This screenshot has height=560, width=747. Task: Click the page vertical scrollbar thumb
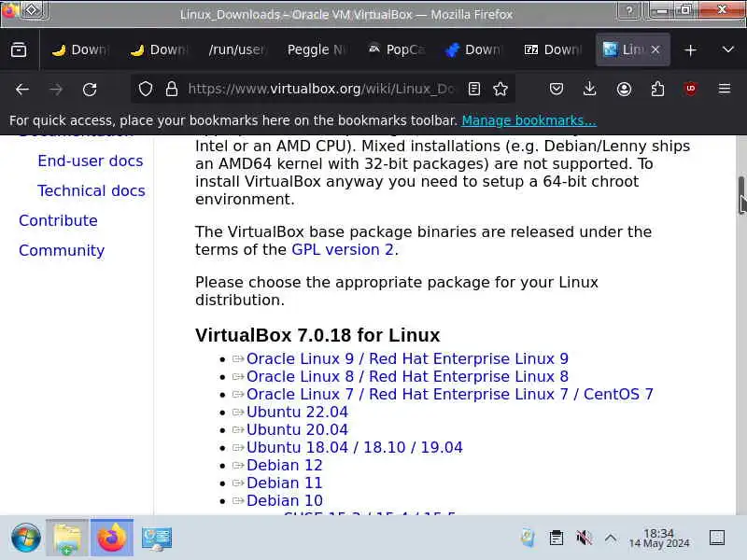pyautogui.click(x=741, y=195)
